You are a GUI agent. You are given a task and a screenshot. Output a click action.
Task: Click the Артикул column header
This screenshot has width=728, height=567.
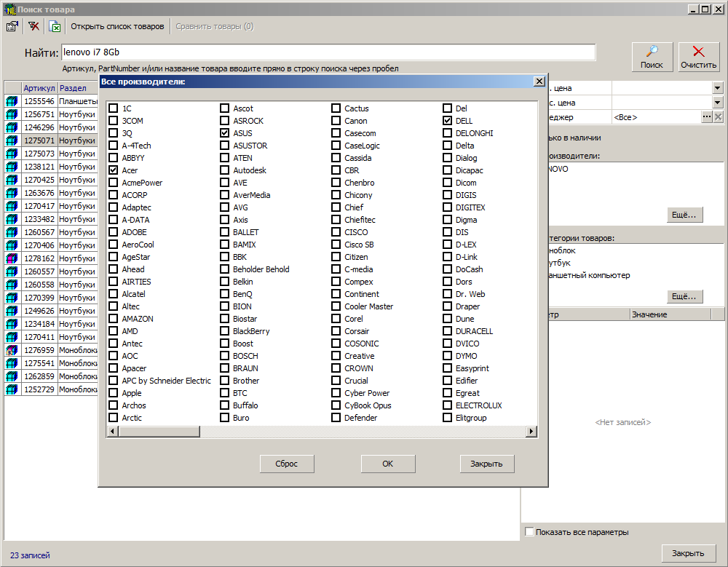click(x=39, y=88)
